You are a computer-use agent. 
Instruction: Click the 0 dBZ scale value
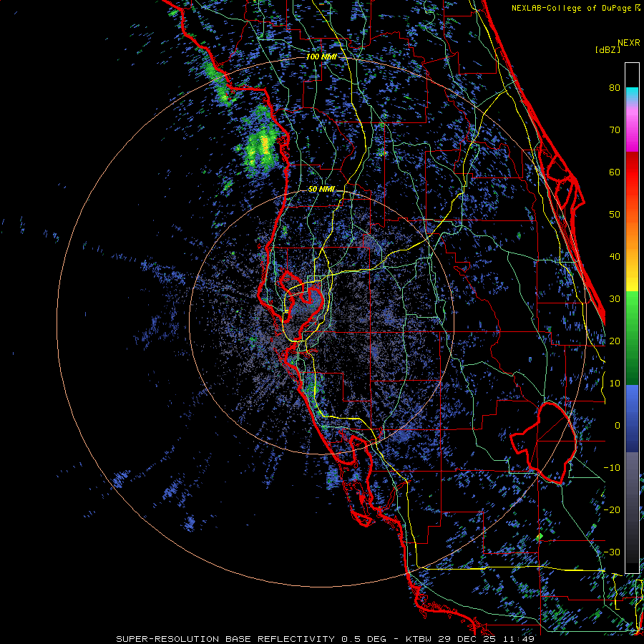click(618, 426)
